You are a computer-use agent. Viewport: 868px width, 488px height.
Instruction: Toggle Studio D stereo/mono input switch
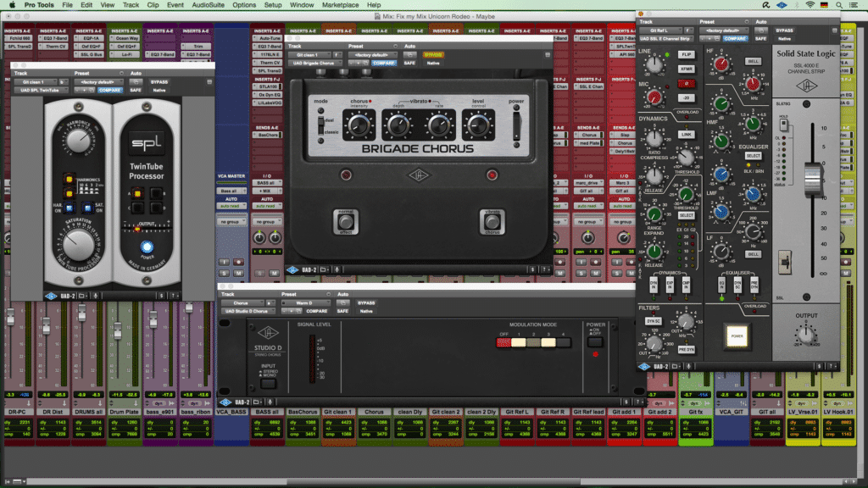tap(268, 383)
